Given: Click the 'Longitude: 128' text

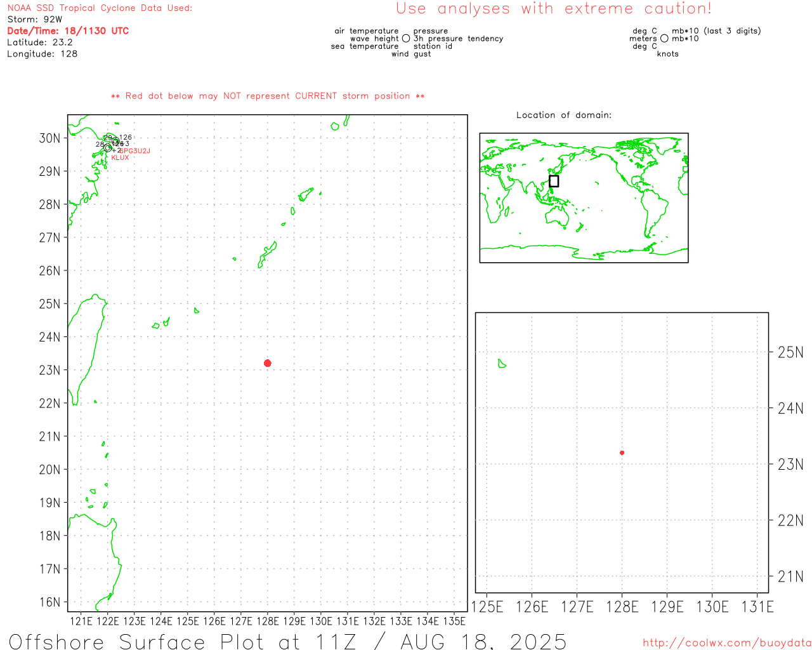Looking at the screenshot, I should pyautogui.click(x=43, y=54).
